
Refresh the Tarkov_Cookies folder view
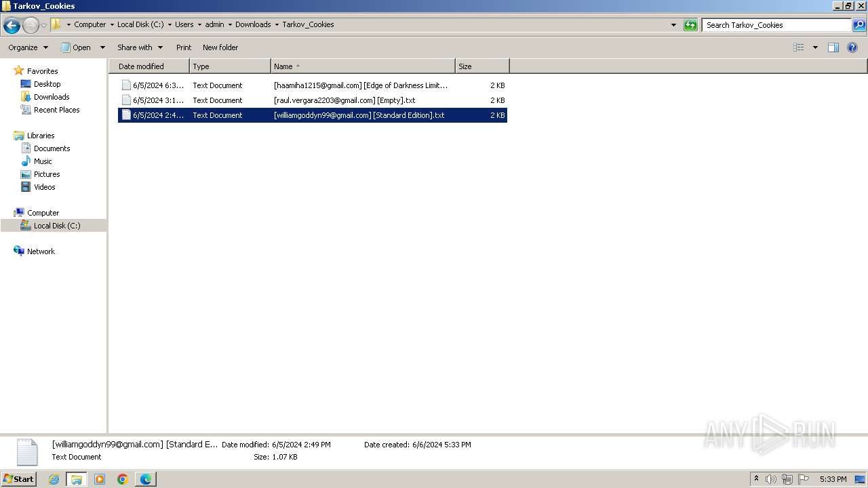click(x=690, y=25)
